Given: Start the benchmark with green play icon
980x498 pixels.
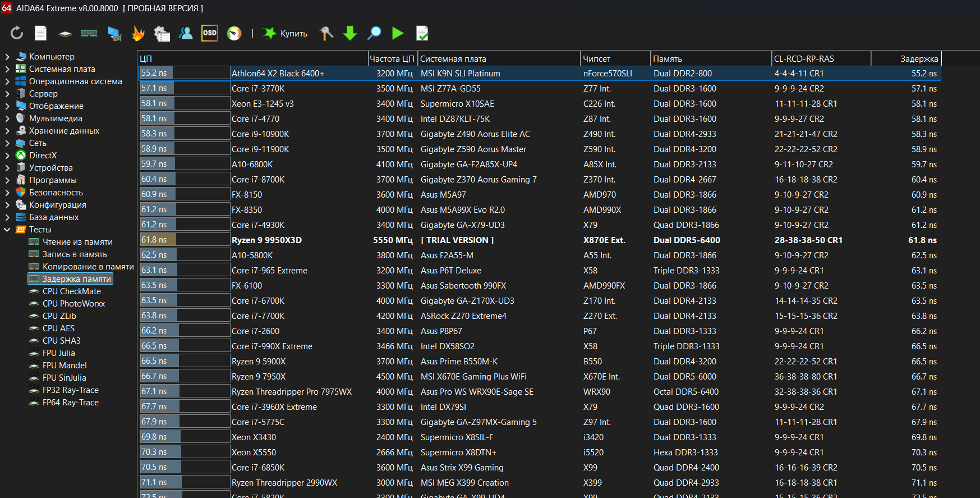Looking at the screenshot, I should (398, 33).
